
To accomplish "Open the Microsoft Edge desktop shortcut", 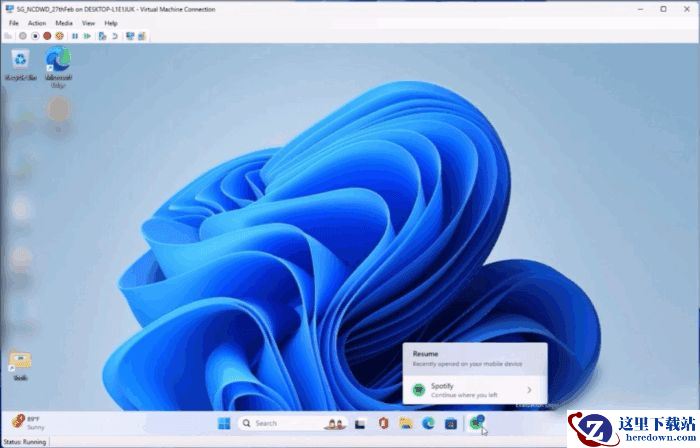I will (x=59, y=62).
